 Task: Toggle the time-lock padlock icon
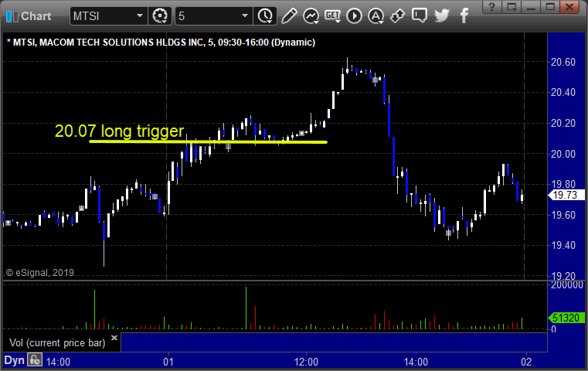(x=35, y=360)
